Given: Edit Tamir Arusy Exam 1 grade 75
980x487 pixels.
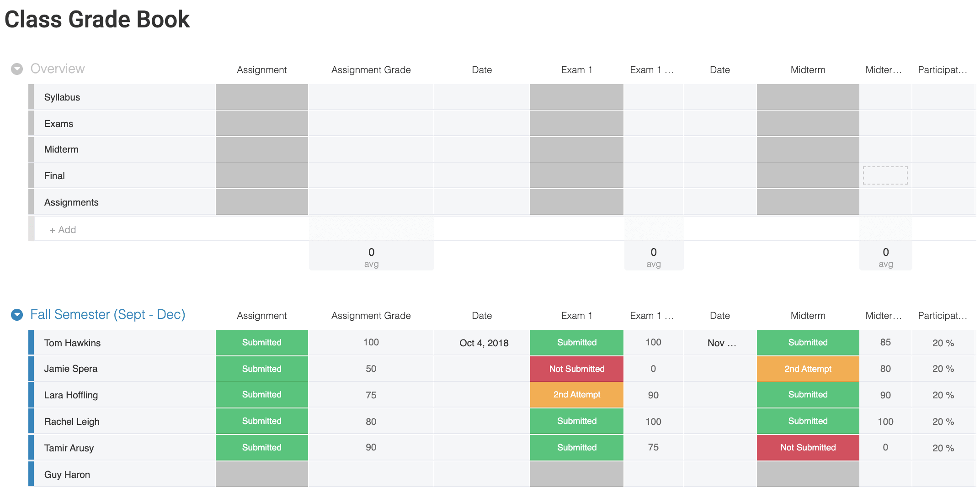Looking at the screenshot, I should click(x=654, y=448).
